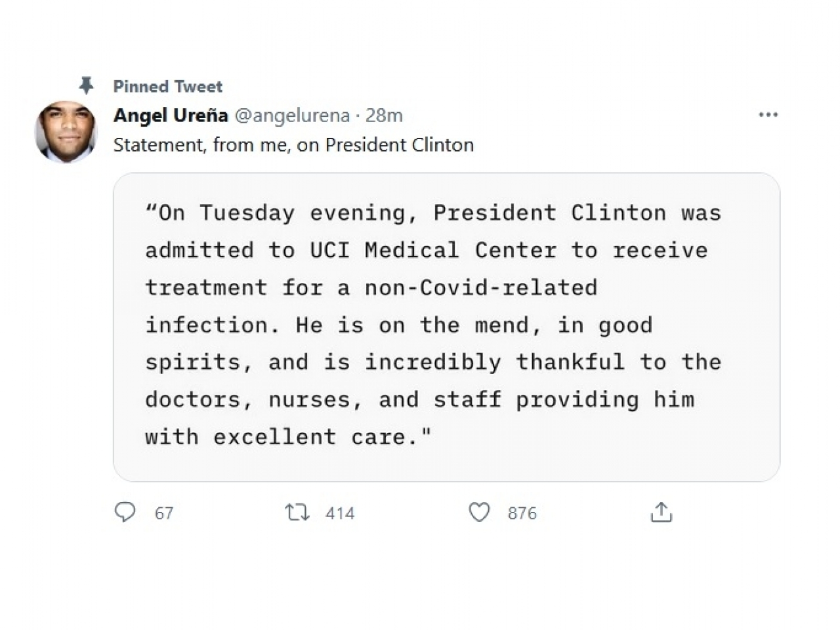Image resolution: width=840 pixels, height=630 pixels.
Task: Click the display name Angel Ureña
Action: coord(171,115)
